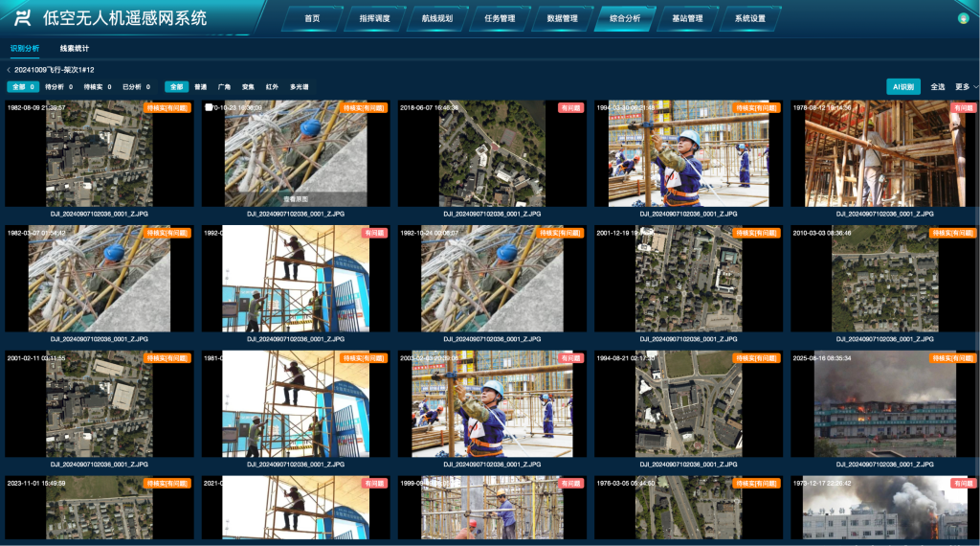
Task: Open the 系统设置 menu
Action: coord(749,18)
